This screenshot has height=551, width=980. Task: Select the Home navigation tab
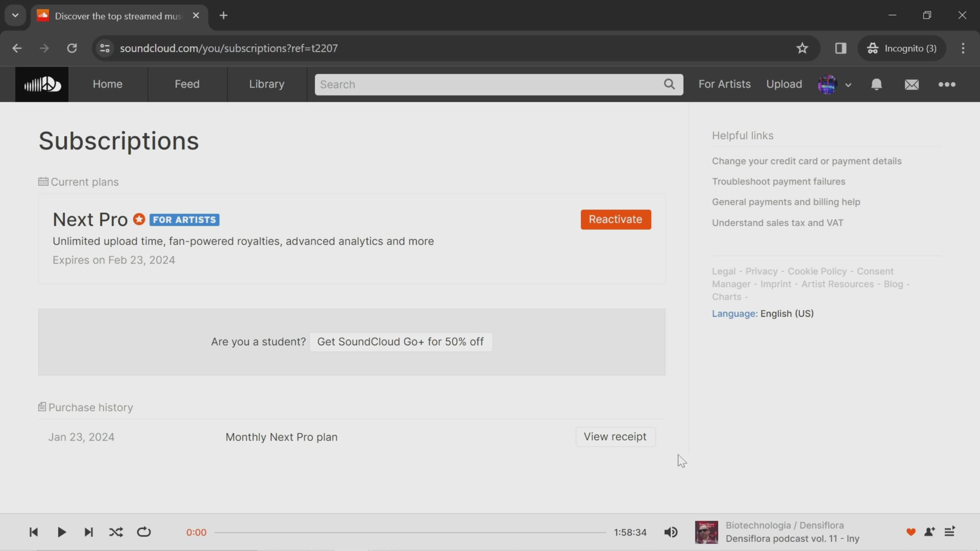(108, 83)
